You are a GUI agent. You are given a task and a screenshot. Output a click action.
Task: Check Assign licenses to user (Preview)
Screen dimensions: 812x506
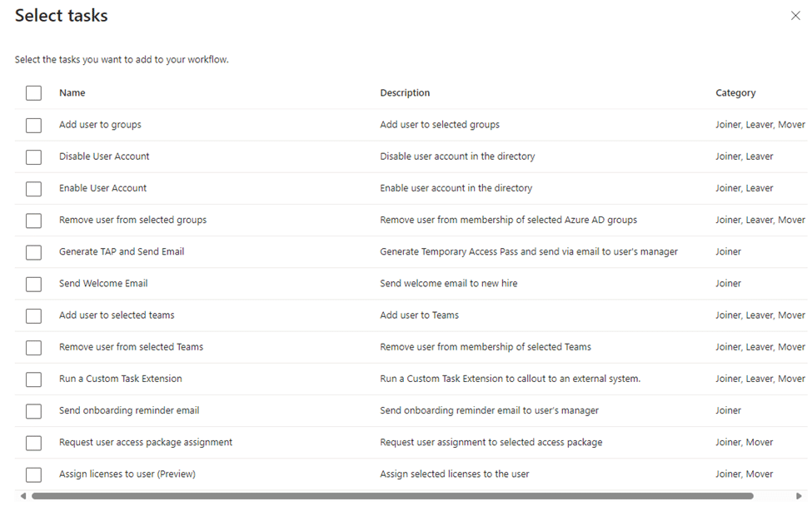[33, 474]
